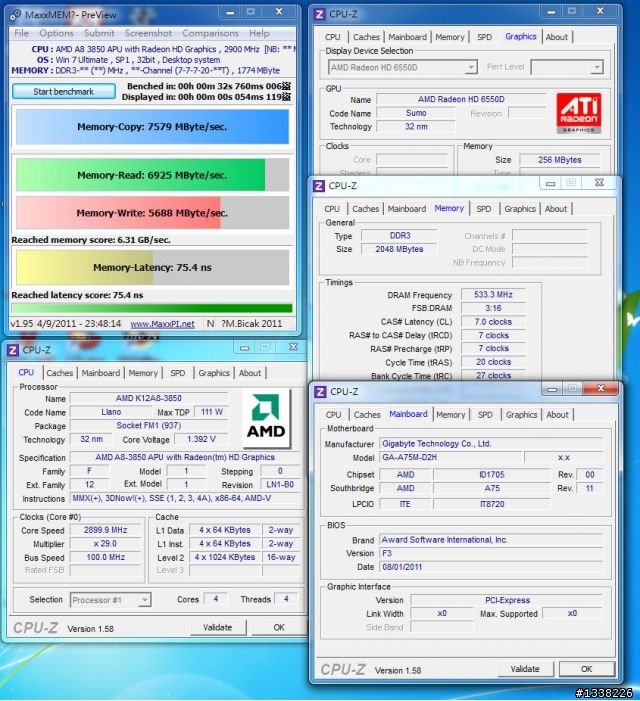This screenshot has width=640, height=701.
Task: Click Validate in the Mainboard window
Action: [525, 669]
